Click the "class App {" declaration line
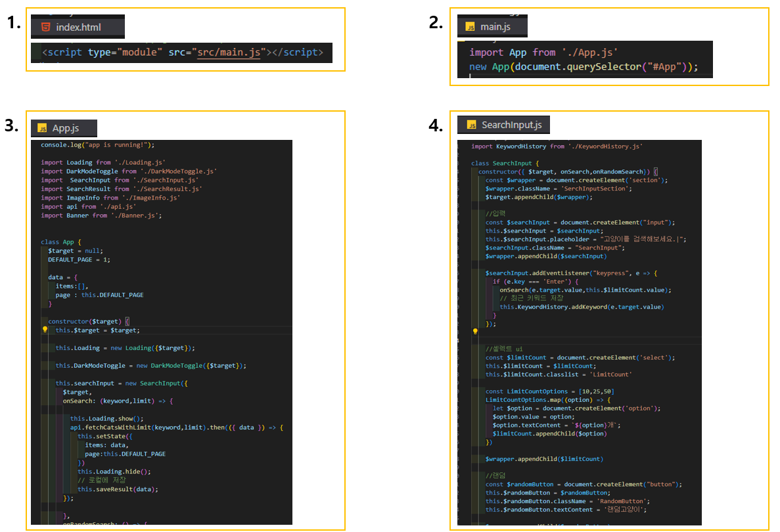Screen dimensions: 780x532 coord(60,242)
